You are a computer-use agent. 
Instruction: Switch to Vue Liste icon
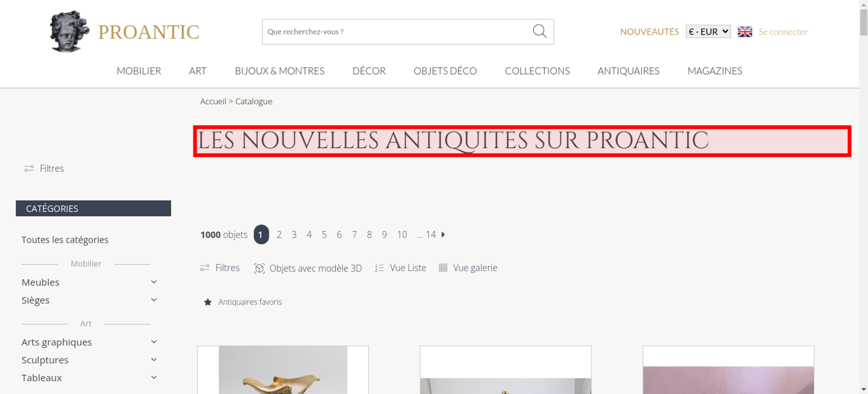379,268
